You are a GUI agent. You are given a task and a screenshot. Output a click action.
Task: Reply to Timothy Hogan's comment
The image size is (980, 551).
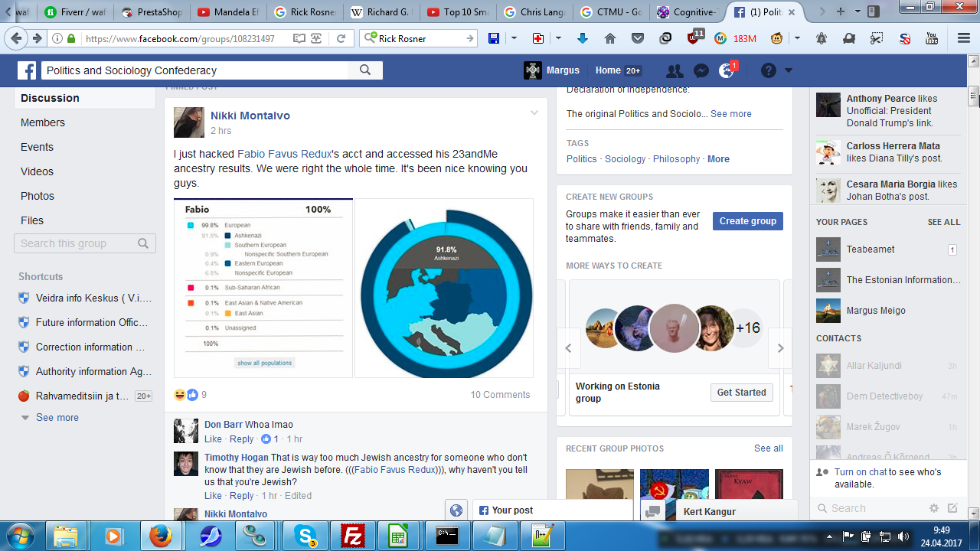tap(242, 496)
